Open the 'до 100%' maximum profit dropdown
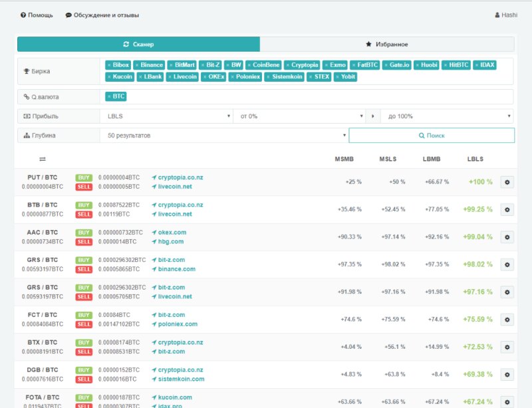The height and width of the screenshot is (408, 532). 446,116
